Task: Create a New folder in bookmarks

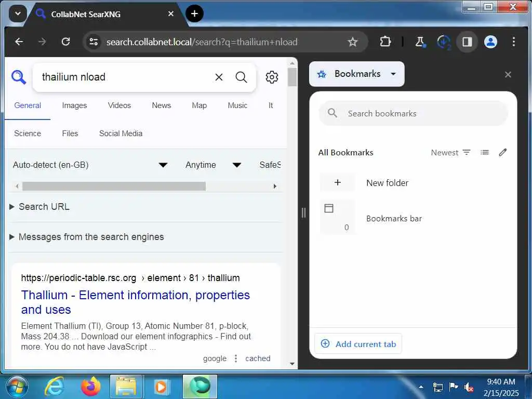Action: pos(413,182)
